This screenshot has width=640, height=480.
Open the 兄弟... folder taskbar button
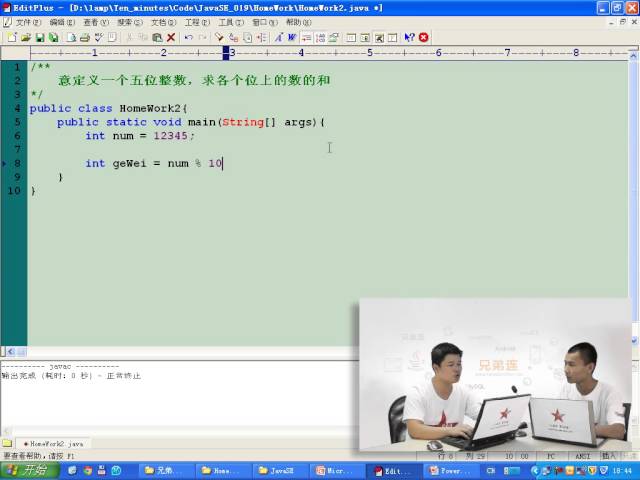pyautogui.click(x=166, y=471)
